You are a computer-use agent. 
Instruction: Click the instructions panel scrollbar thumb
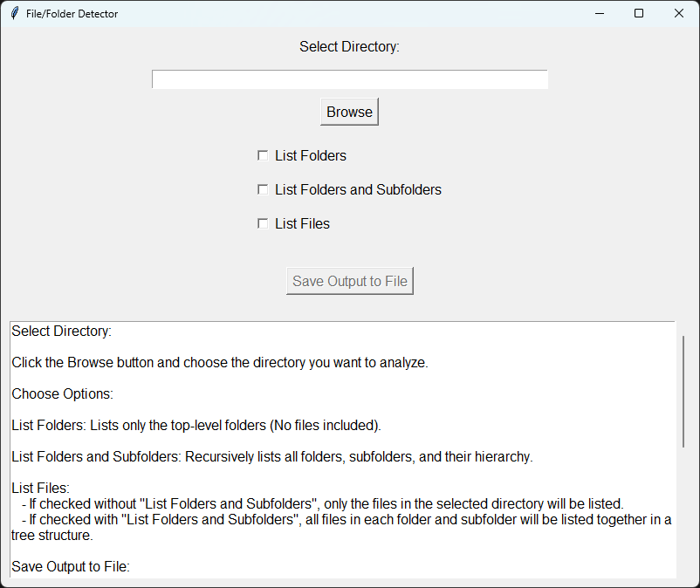coord(683,391)
